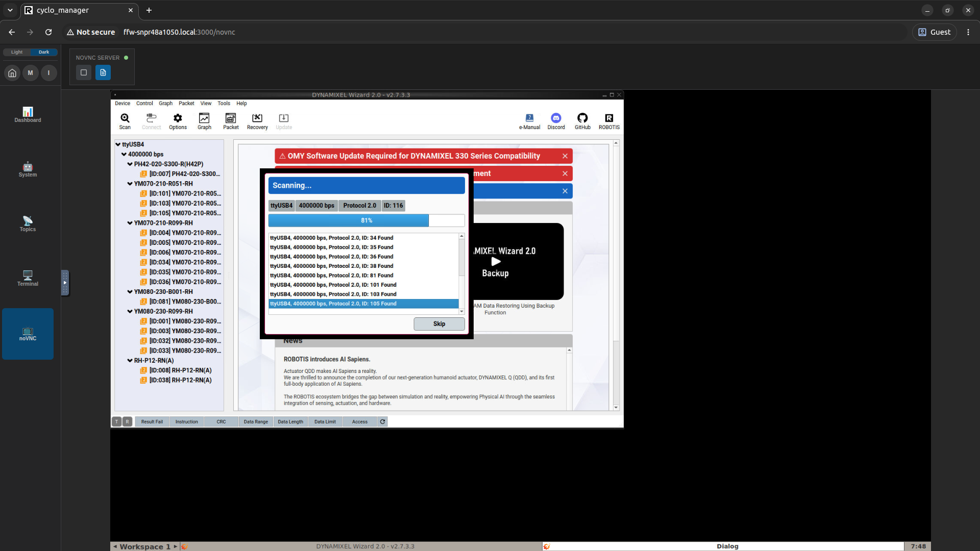The width and height of the screenshot is (980, 551).
Task: Click the main content vertical scrollbar
Action: tap(616, 275)
